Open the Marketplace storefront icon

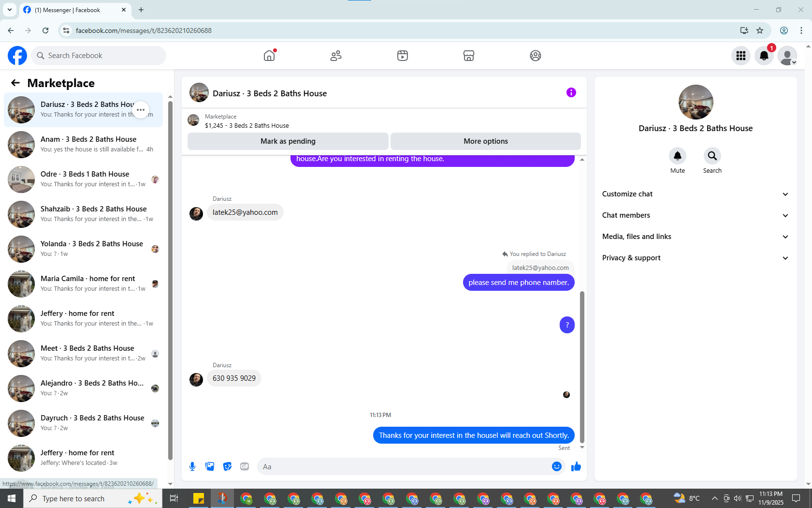(x=469, y=56)
